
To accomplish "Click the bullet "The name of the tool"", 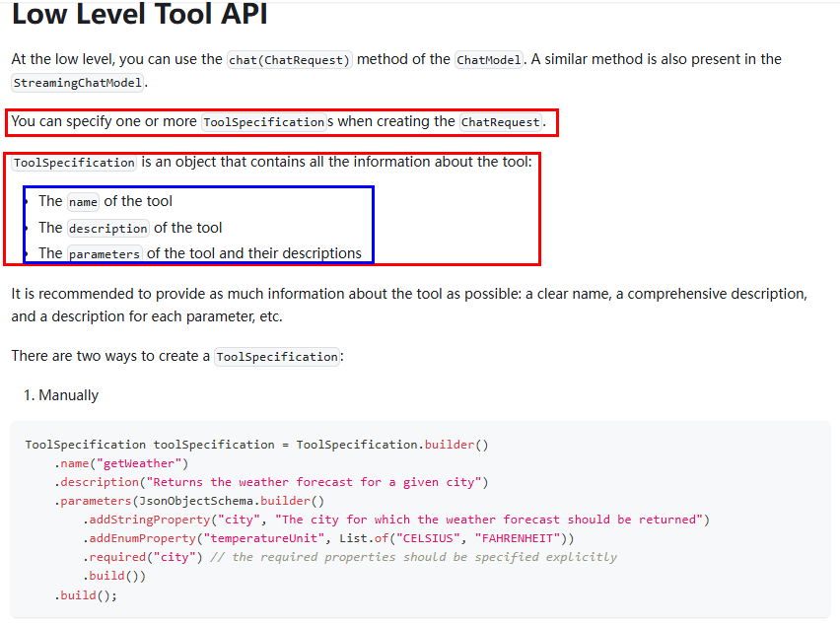I will (x=105, y=201).
